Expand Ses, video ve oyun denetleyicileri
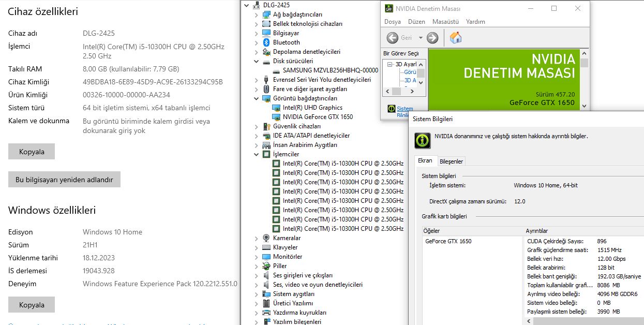Image resolution: width=644 pixels, height=325 pixels. tap(256, 285)
